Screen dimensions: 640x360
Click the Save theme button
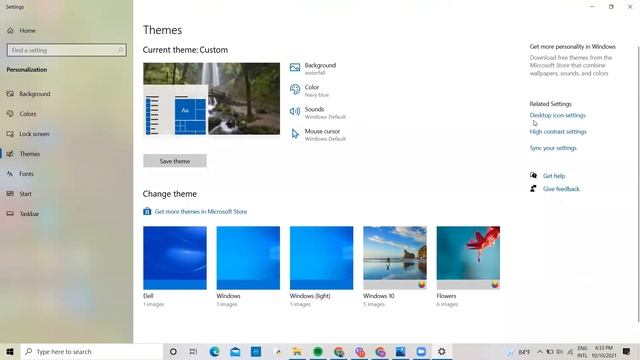tap(175, 161)
